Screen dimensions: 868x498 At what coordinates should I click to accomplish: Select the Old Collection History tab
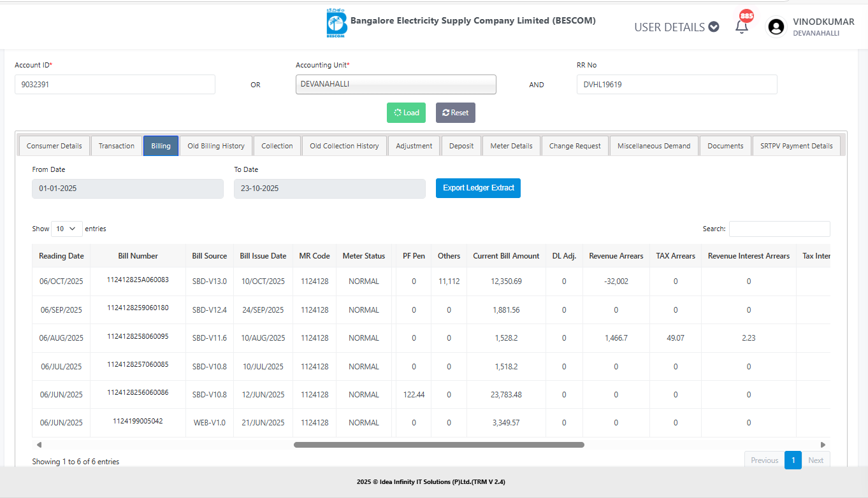click(x=344, y=146)
